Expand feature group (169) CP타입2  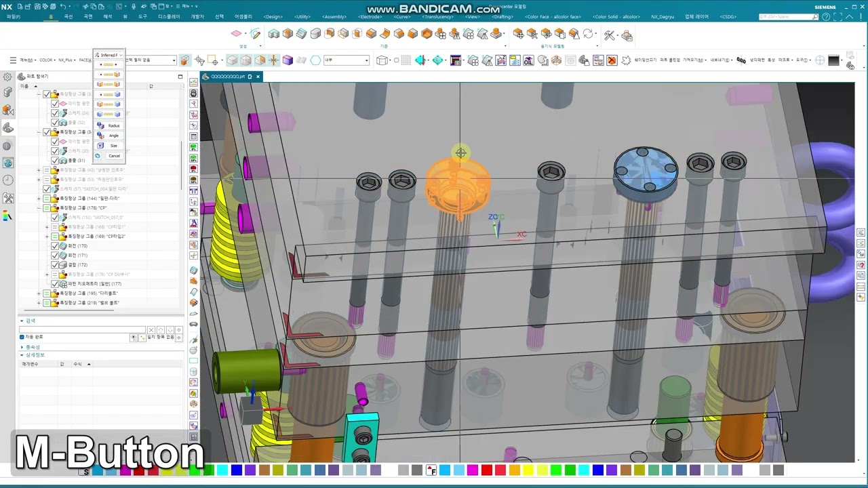click(x=47, y=237)
